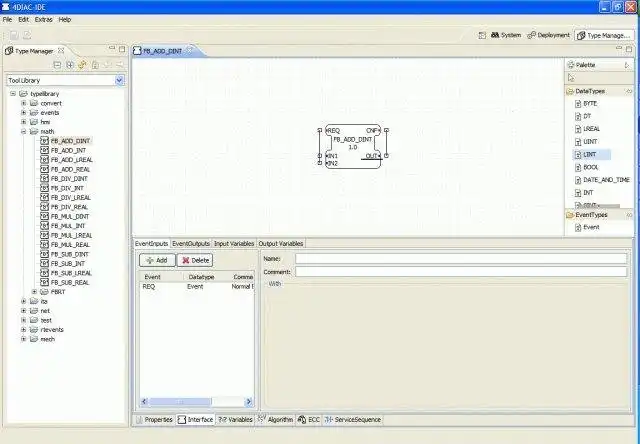This screenshot has width=640, height=444.
Task: Select the LINT data type
Action: (x=592, y=155)
